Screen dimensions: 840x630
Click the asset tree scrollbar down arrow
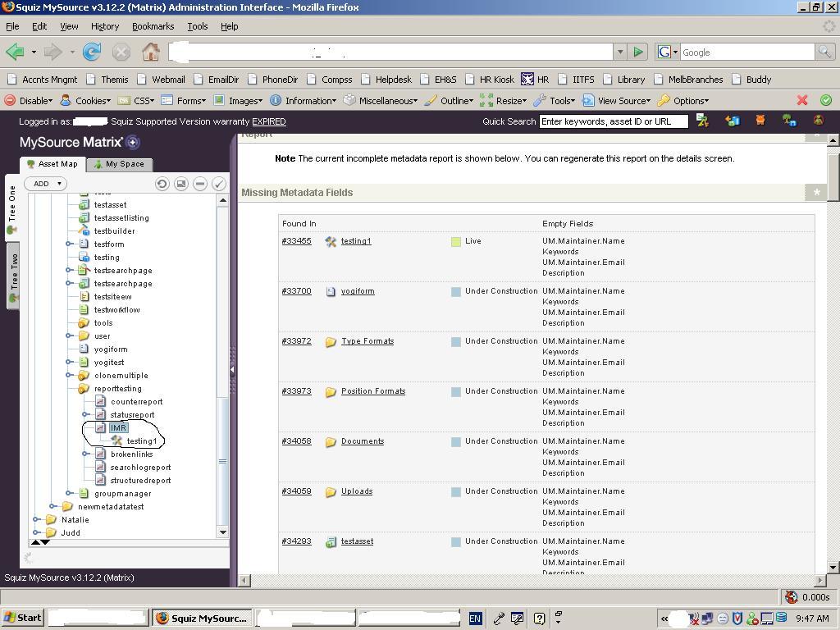pyautogui.click(x=223, y=532)
